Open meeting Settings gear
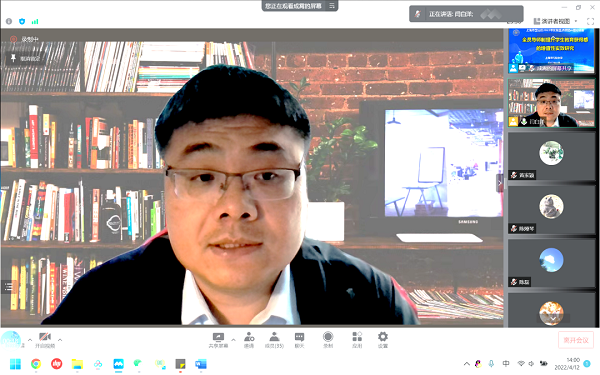Image resolution: width=600 pixels, height=375 pixels. tap(383, 339)
